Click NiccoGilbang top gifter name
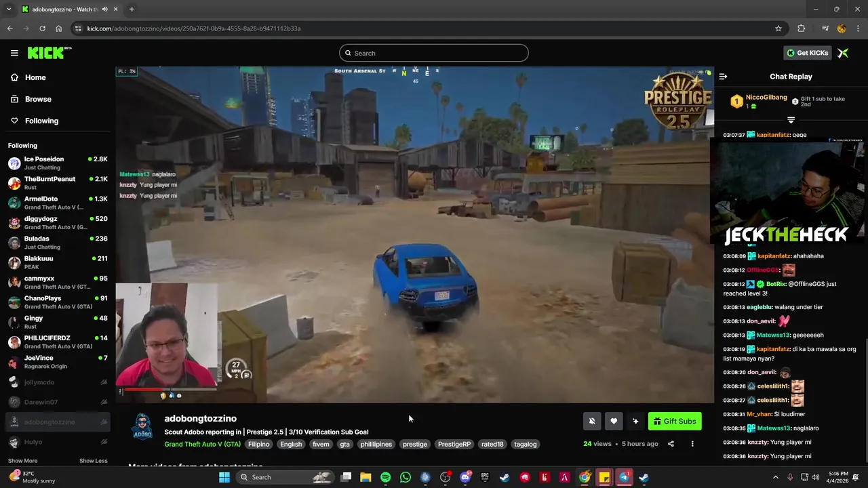868x488 pixels. (x=766, y=98)
